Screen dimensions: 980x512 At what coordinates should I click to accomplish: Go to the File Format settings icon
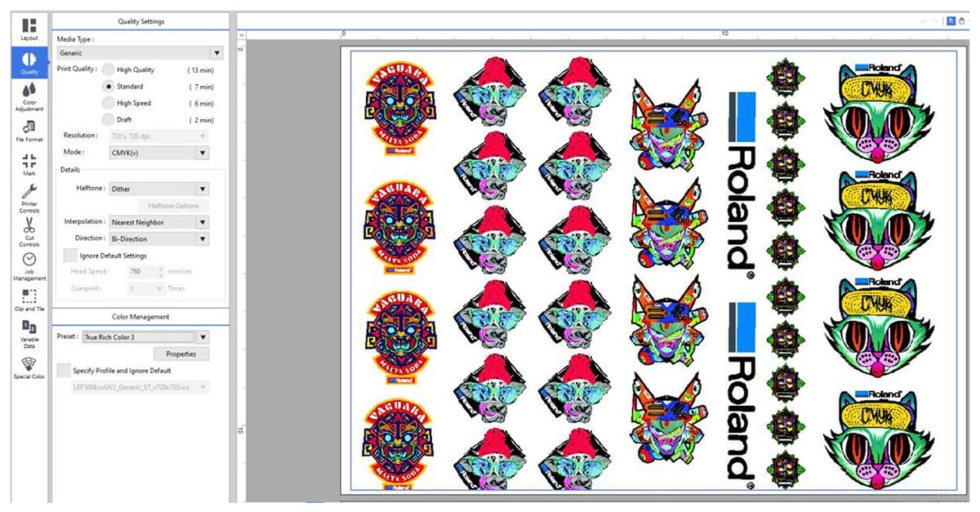(x=29, y=131)
